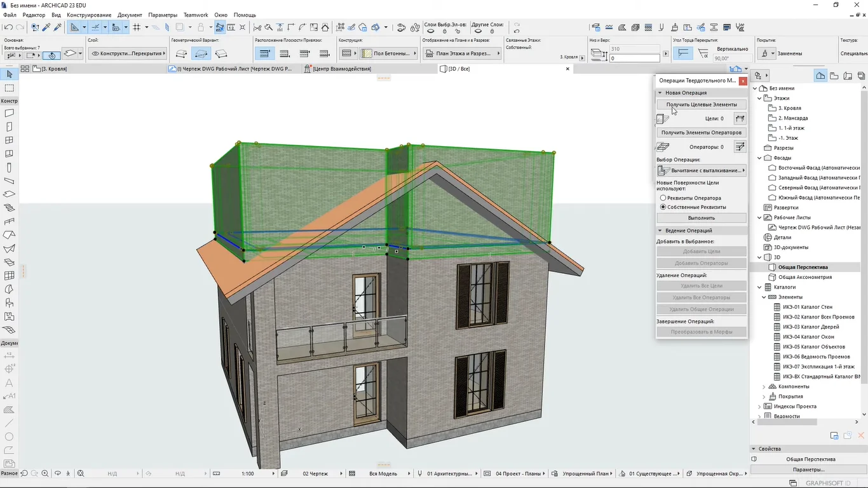Screen dimensions: 868x488
Task: Open the Вычитание с выталкиванием operation dropdown
Action: [x=702, y=170]
